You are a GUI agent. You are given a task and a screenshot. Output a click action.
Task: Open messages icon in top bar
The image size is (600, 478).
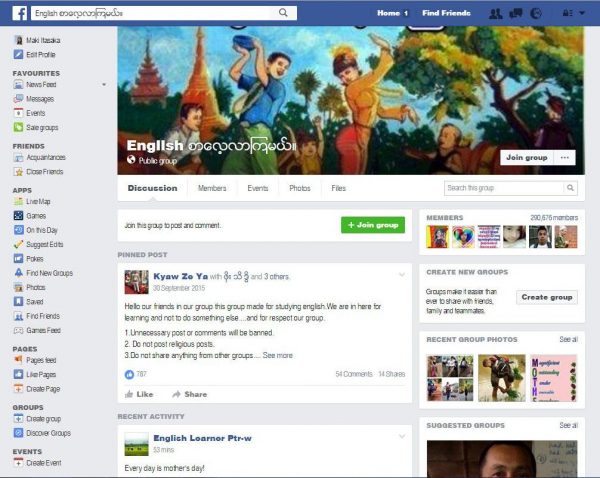[515, 13]
